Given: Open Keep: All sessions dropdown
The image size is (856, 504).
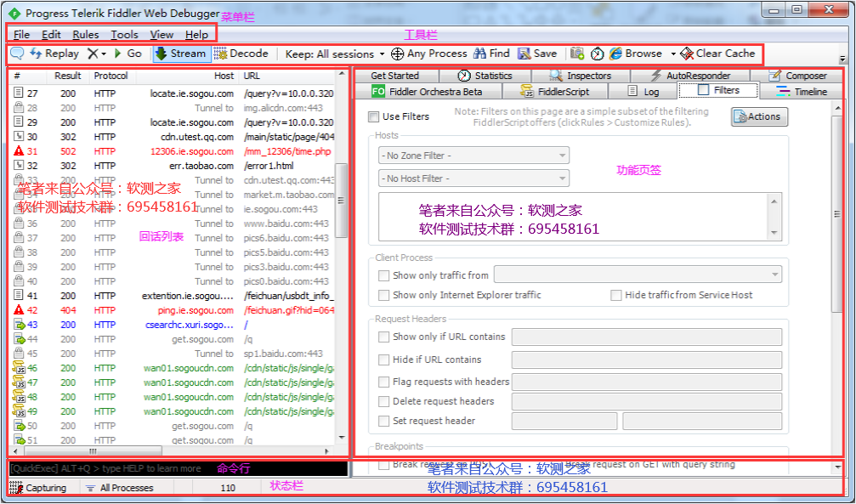Looking at the screenshot, I should coord(335,54).
